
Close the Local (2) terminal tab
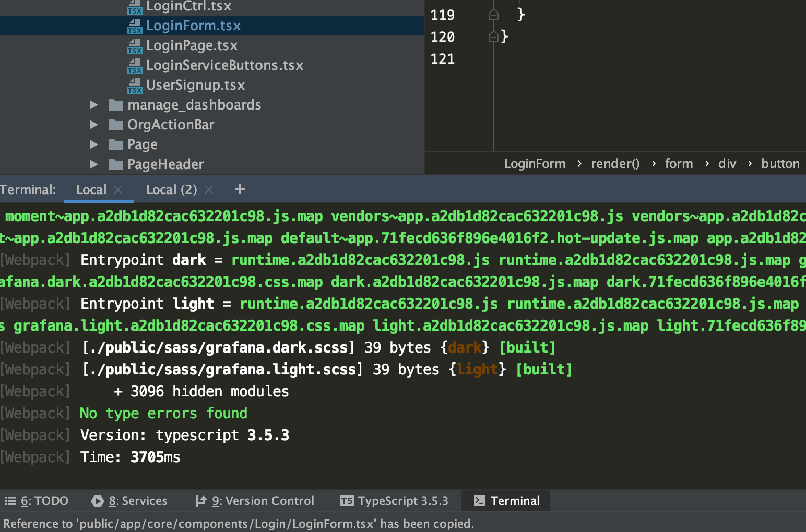coord(209,190)
